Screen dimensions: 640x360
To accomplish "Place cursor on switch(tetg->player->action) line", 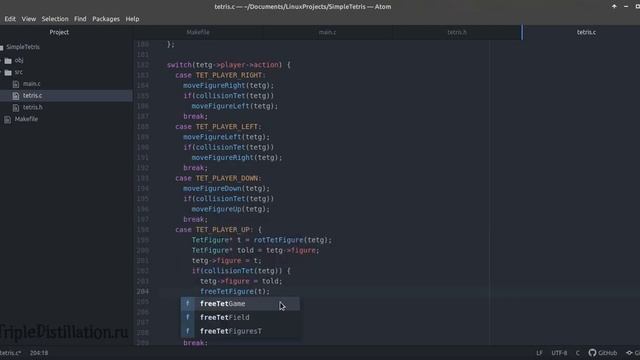I will [x=229, y=65].
